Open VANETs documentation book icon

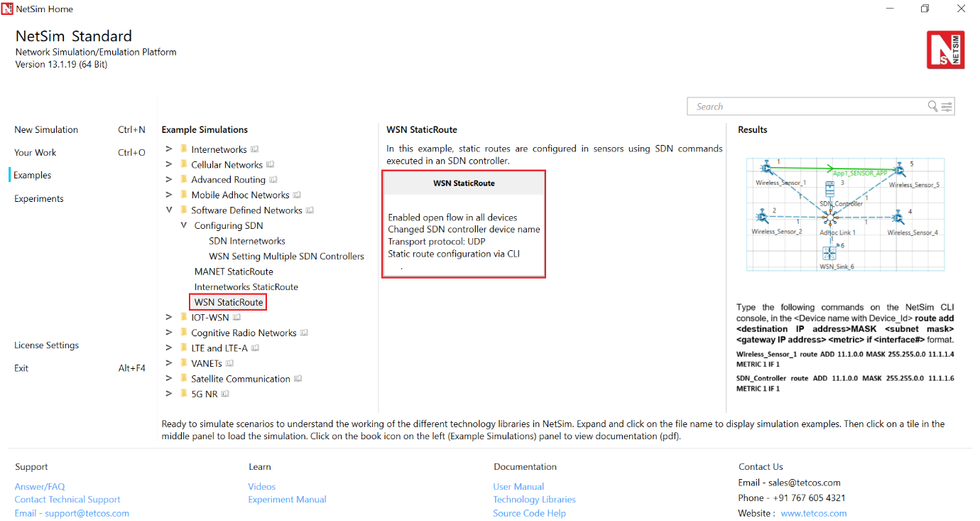(229, 363)
